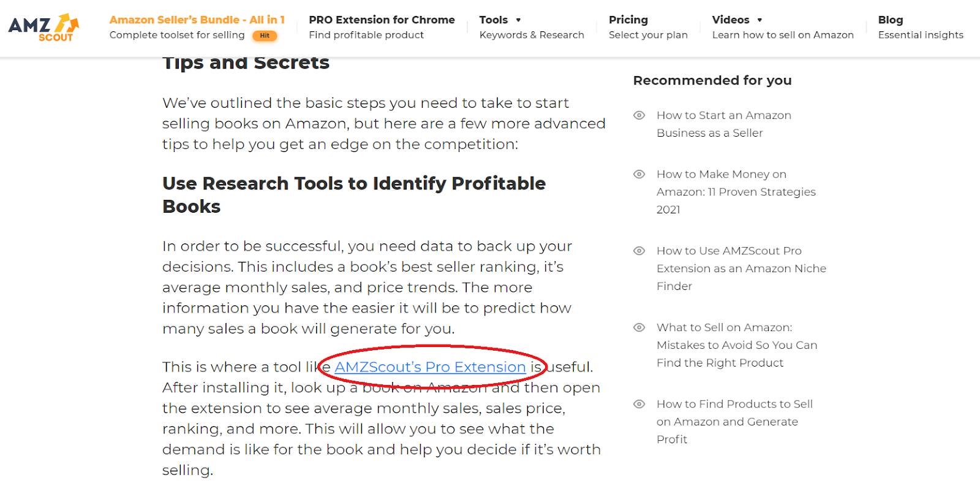Click the orange Hit badge
This screenshot has width=980, height=488.
click(265, 36)
